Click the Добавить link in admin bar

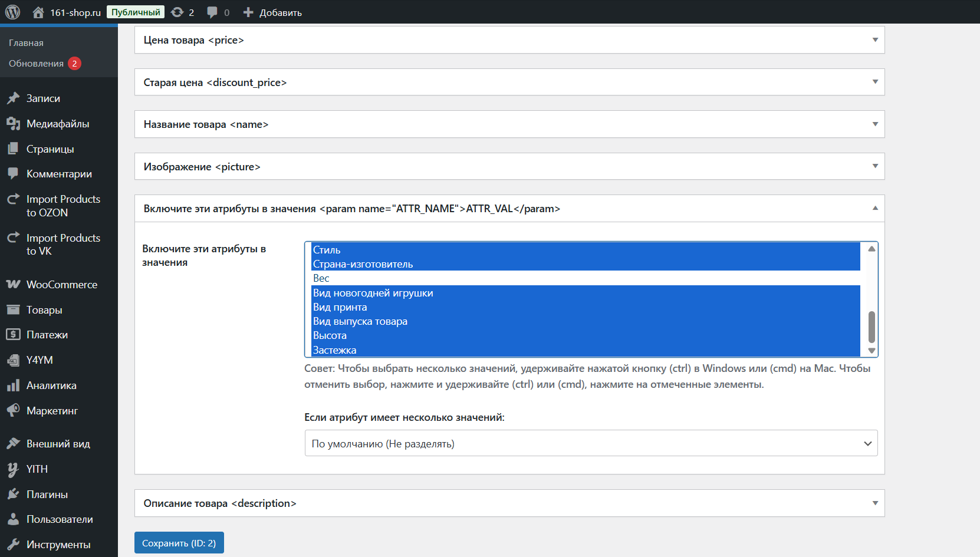[x=273, y=12]
